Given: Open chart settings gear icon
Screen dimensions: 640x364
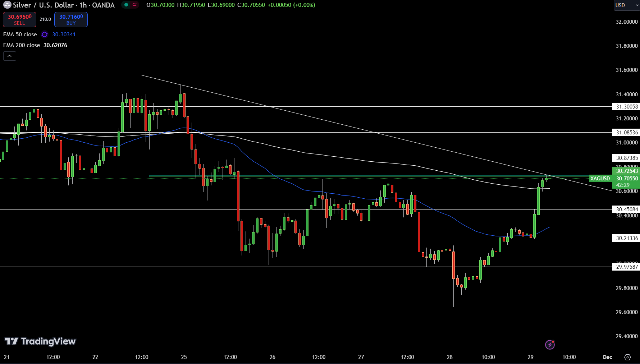Looking at the screenshot, I should (627, 357).
